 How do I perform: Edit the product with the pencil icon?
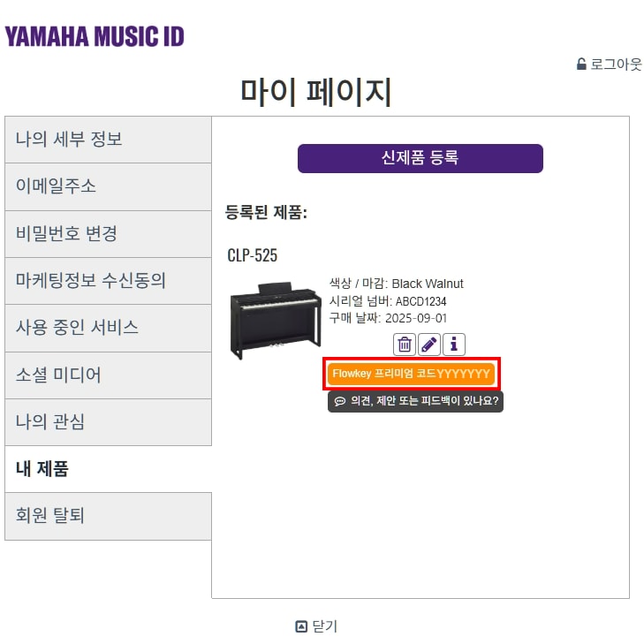428,345
